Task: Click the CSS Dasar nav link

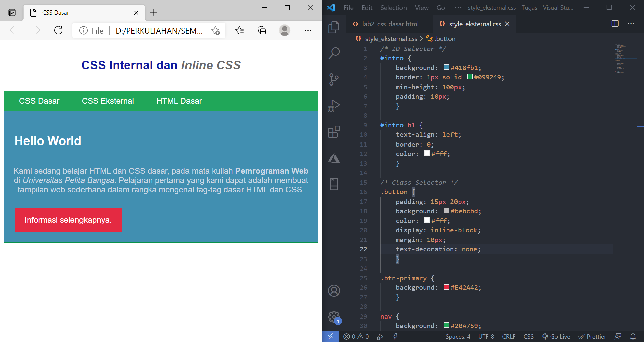Action: (x=39, y=101)
